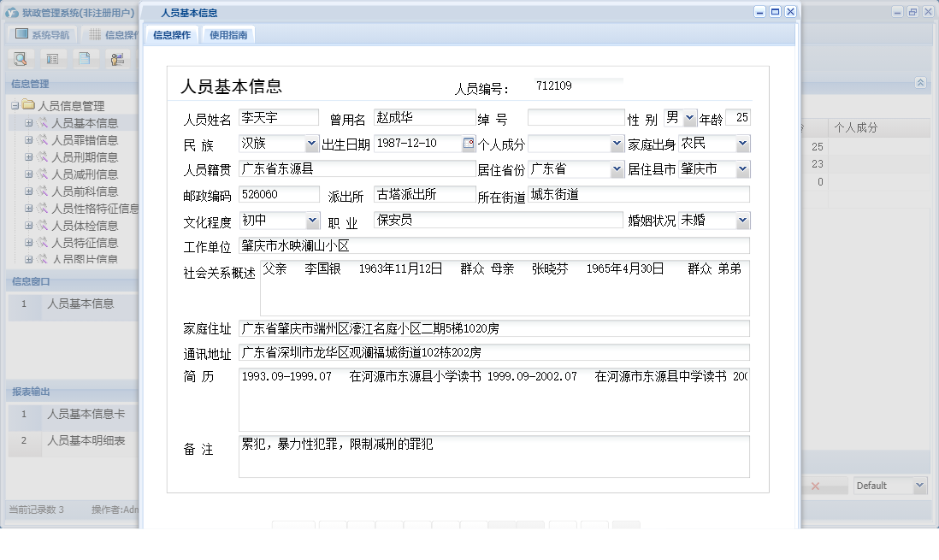The width and height of the screenshot is (939, 560).
Task: Collapse the panel with the top-right chevron
Action: click(920, 83)
